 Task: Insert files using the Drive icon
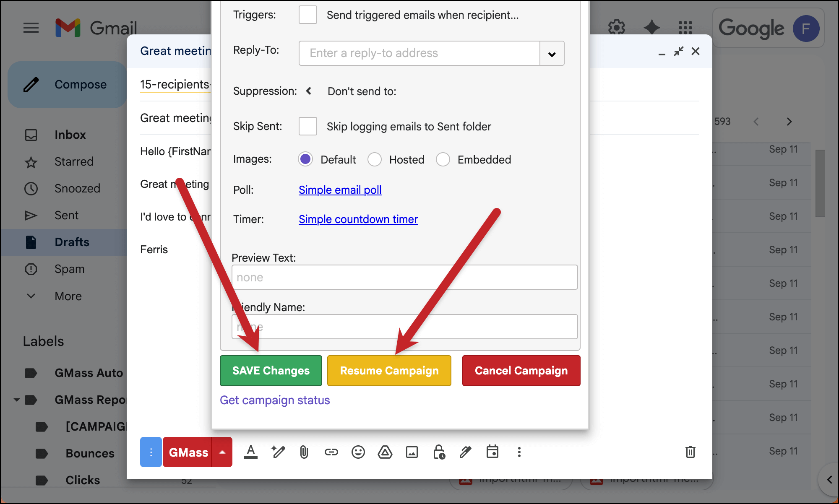click(x=385, y=452)
